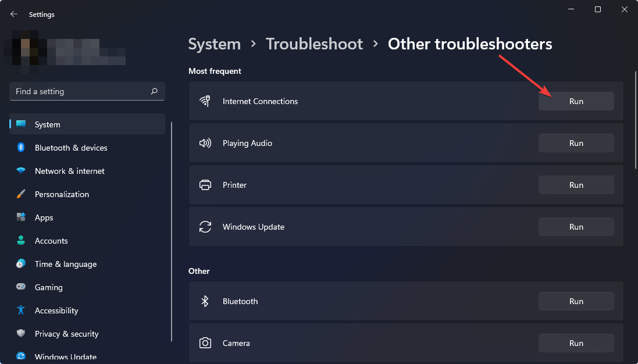Select Bluetooth & devices in the sidebar
Screen dimensions: 638x364
click(70, 147)
